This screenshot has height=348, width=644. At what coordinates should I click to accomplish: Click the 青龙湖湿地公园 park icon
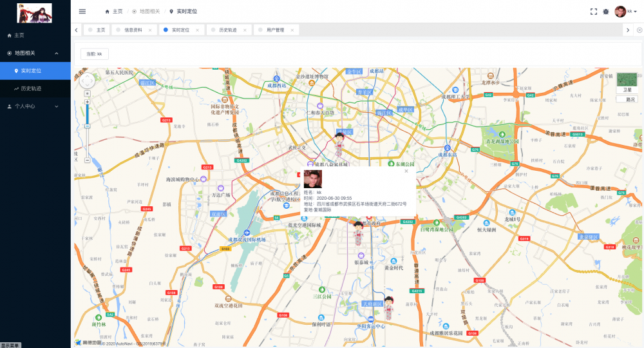(502, 134)
